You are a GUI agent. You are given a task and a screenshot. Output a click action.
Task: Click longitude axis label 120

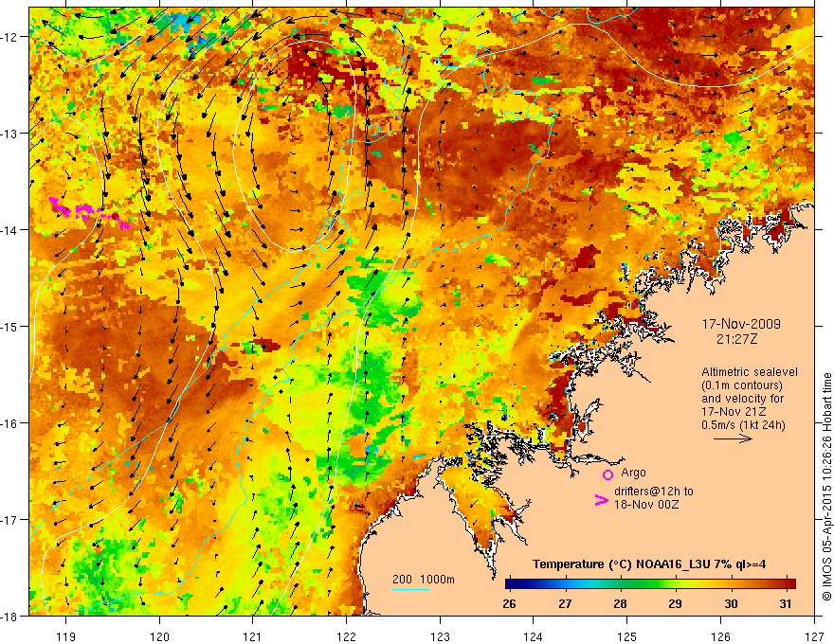coord(159,636)
